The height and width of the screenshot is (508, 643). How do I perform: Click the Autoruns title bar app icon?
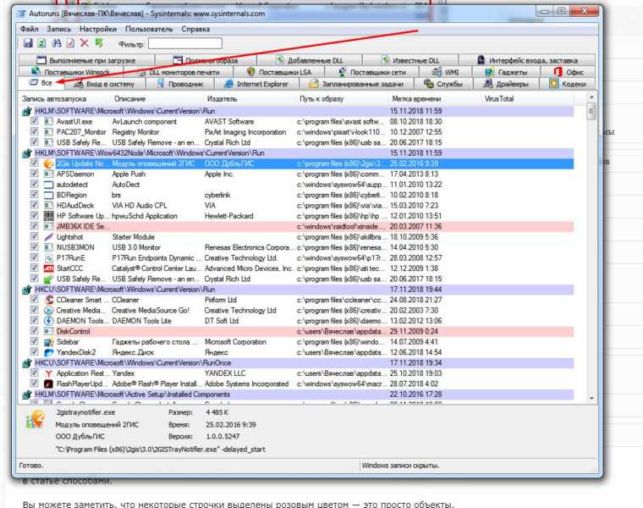[x=21, y=14]
